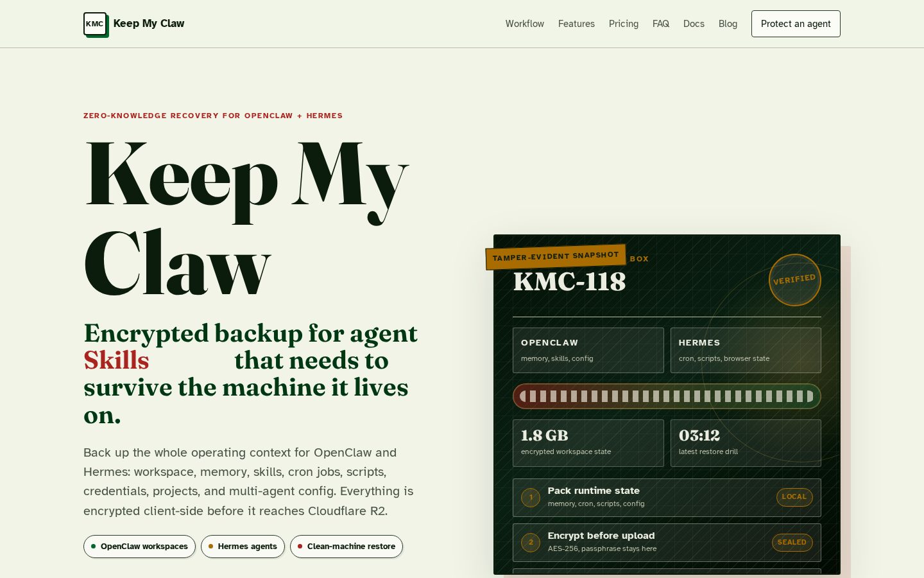Image resolution: width=924 pixels, height=578 pixels.
Task: Click the Hermes agents pill
Action: tap(243, 547)
